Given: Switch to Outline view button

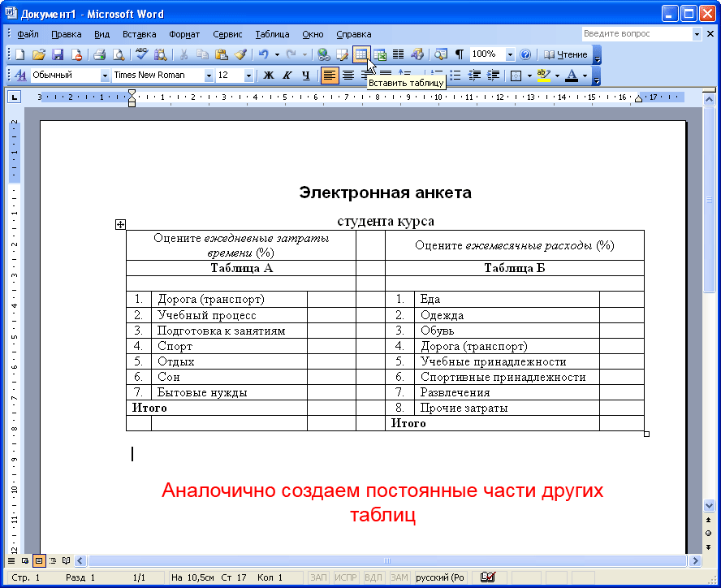Looking at the screenshot, I should point(53,561).
